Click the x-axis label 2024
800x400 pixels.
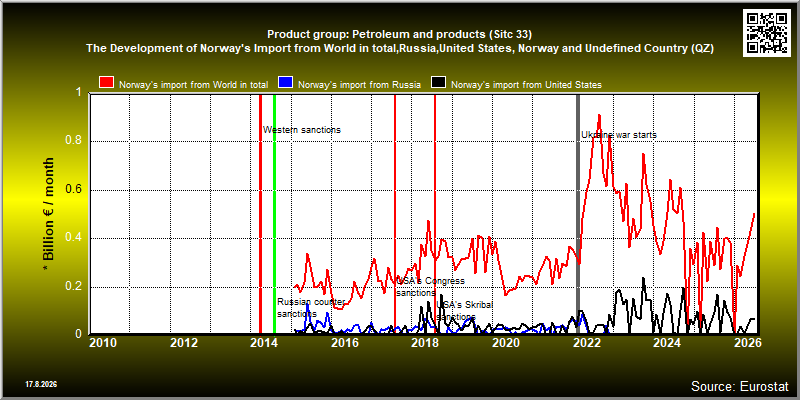point(667,342)
